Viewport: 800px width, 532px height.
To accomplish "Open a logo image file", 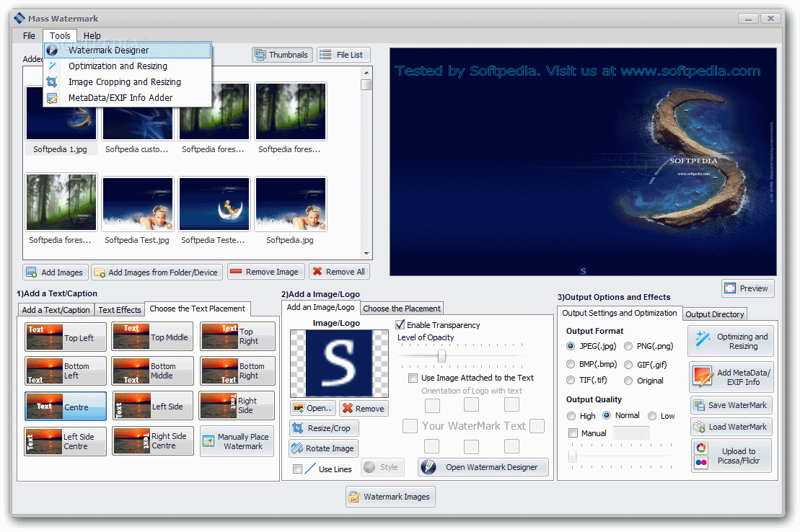I will click(x=313, y=408).
